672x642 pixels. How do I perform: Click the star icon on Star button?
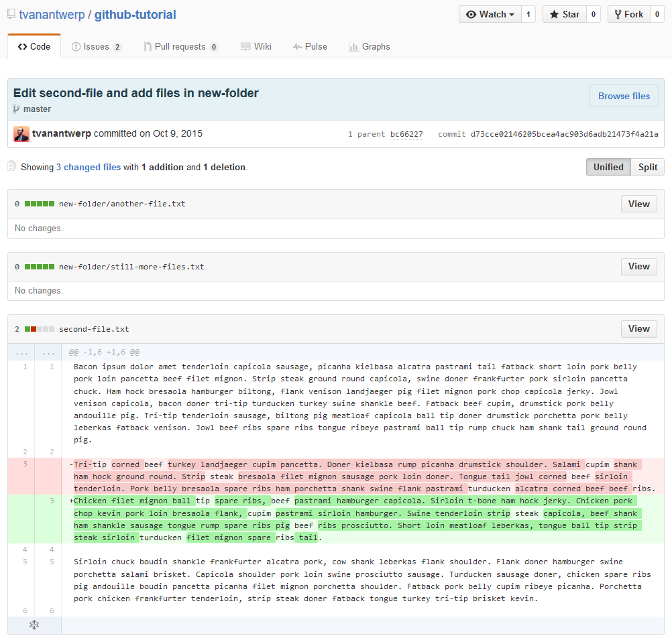[x=554, y=15]
